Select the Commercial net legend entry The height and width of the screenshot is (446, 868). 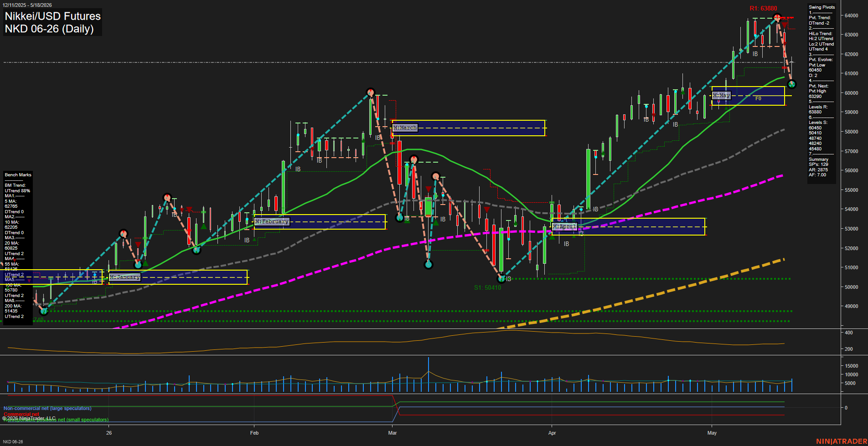pyautogui.click(x=21, y=414)
